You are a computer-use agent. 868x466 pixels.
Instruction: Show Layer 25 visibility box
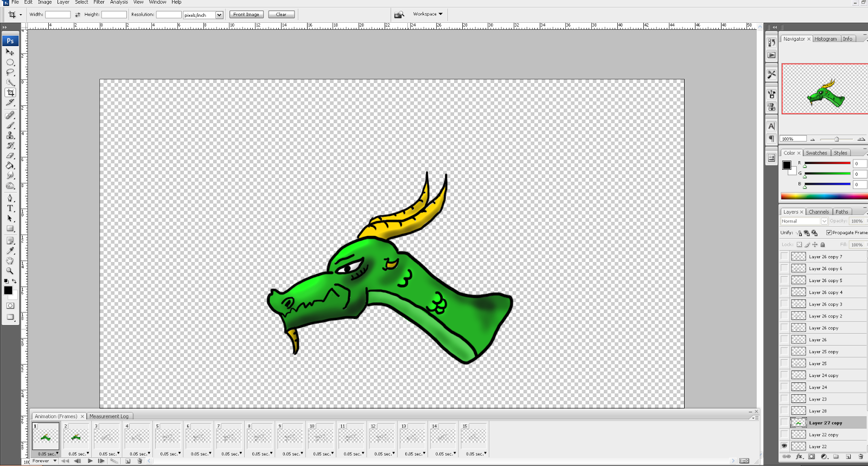click(x=784, y=363)
